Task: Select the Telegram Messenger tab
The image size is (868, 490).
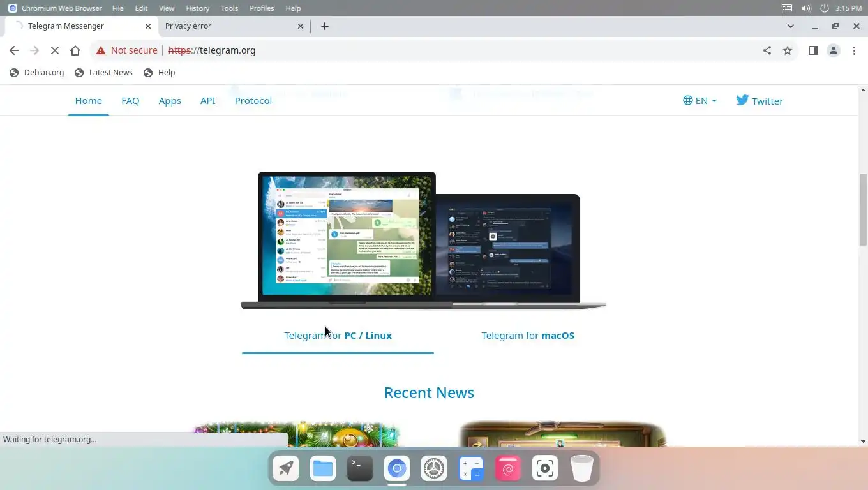Action: [81, 26]
